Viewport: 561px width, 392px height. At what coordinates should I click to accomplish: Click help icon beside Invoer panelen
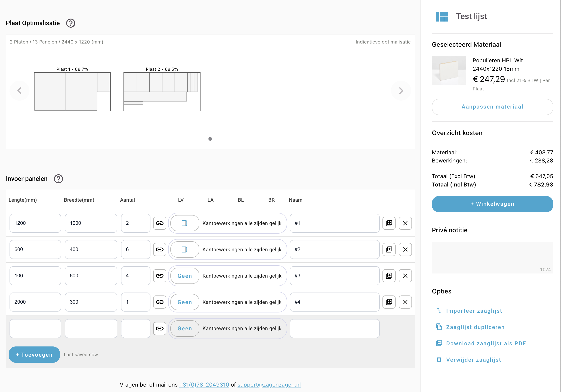coord(58,179)
